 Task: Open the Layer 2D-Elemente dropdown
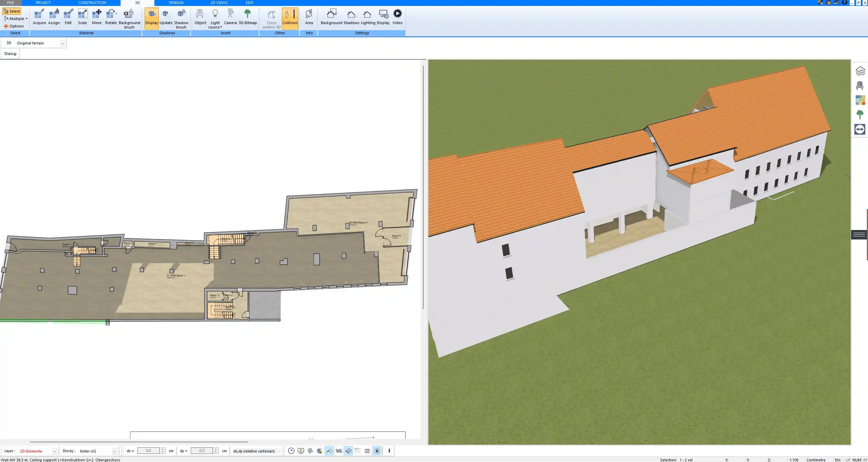54,451
